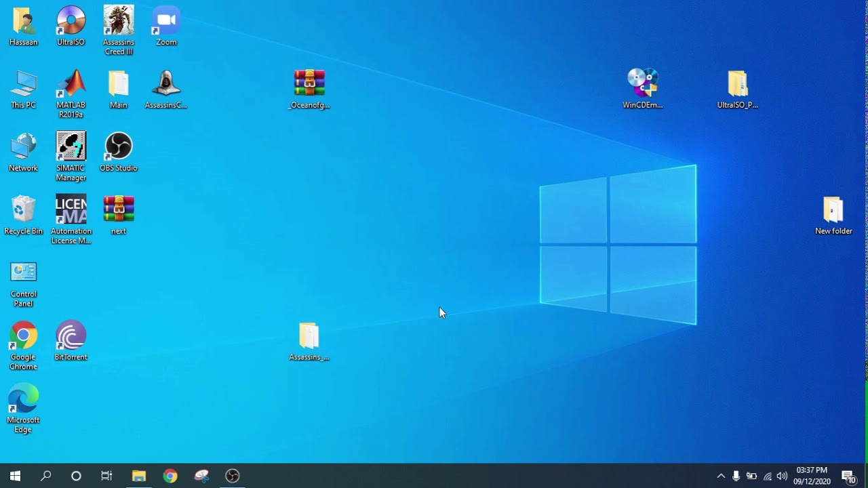The width and height of the screenshot is (868, 488).
Task: Open the clock showing 03:37 PM
Action: (812, 476)
